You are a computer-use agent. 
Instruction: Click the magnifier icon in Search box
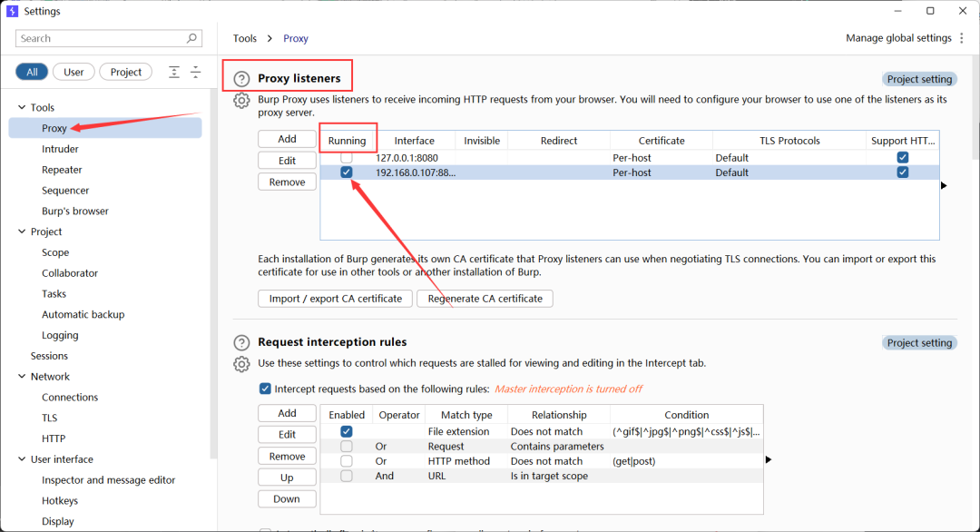click(191, 39)
